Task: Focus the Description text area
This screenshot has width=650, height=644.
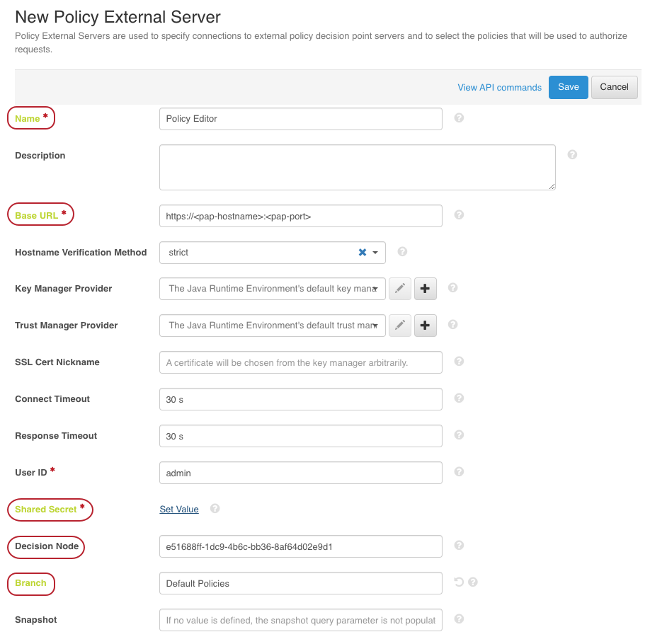Action: click(357, 167)
